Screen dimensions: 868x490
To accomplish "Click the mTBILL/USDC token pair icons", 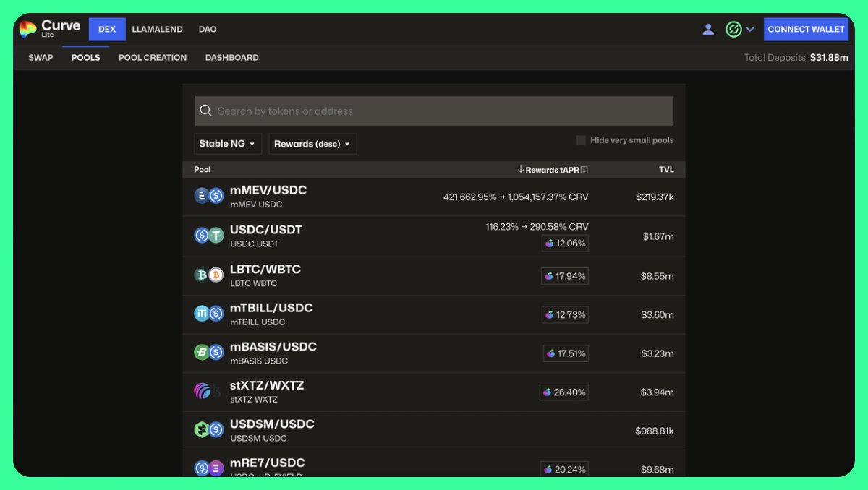I will (209, 314).
